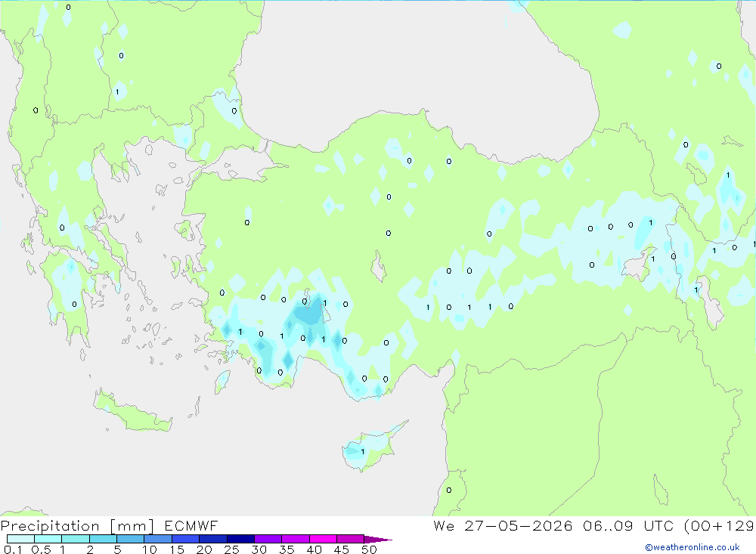Select the 45–50 mm legend swatch
Image resolution: width=756 pixels, height=554 pixels.
pyautogui.click(x=351, y=539)
